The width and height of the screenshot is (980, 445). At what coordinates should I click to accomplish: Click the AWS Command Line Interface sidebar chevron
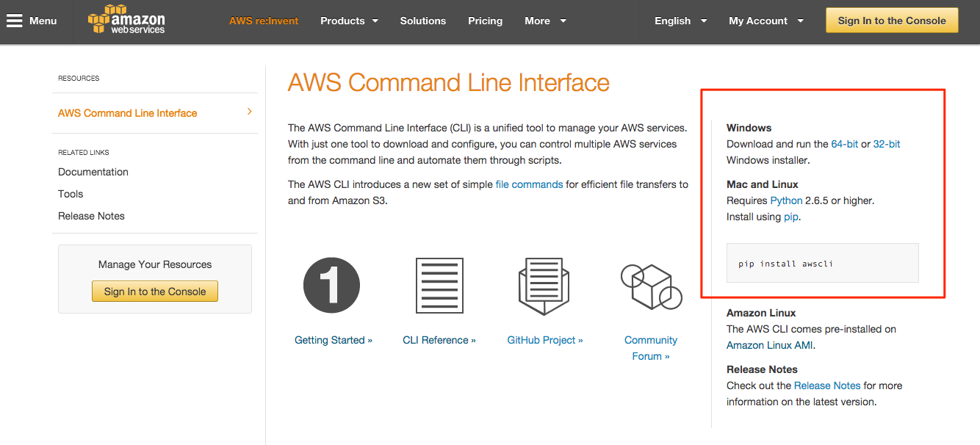tap(250, 112)
